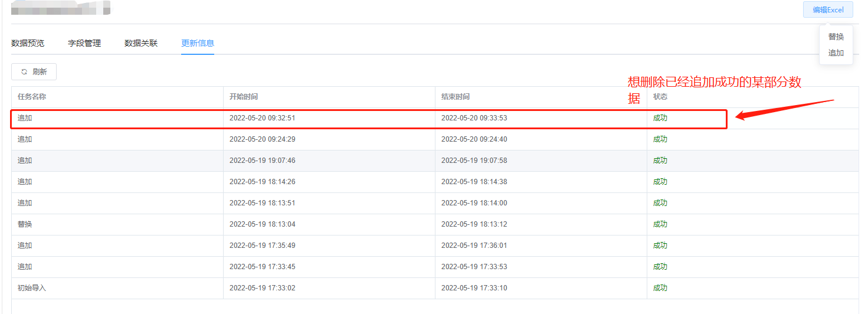The width and height of the screenshot is (868, 314).
Task: Click end time 2022-05-19 18:14:00
Action: 474,203
